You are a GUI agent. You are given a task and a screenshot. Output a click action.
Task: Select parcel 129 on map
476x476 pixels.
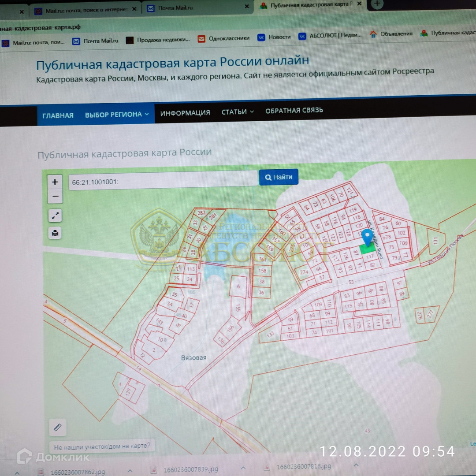click(128, 392)
